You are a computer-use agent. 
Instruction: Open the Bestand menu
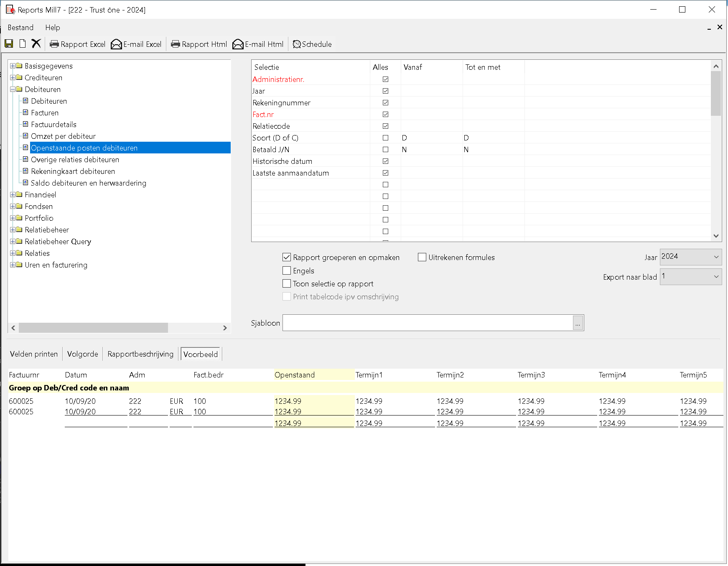[20, 28]
